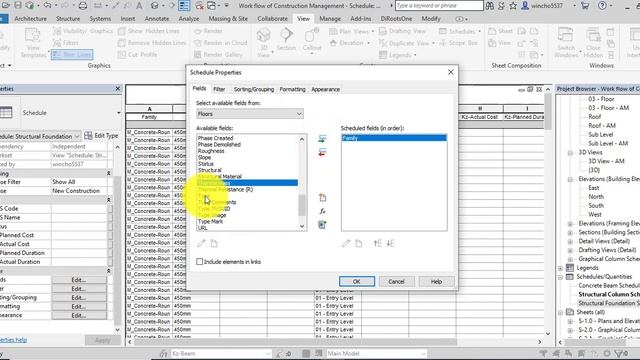Switch to the Sorting/Grouping tab
The width and height of the screenshot is (640, 360).
253,89
